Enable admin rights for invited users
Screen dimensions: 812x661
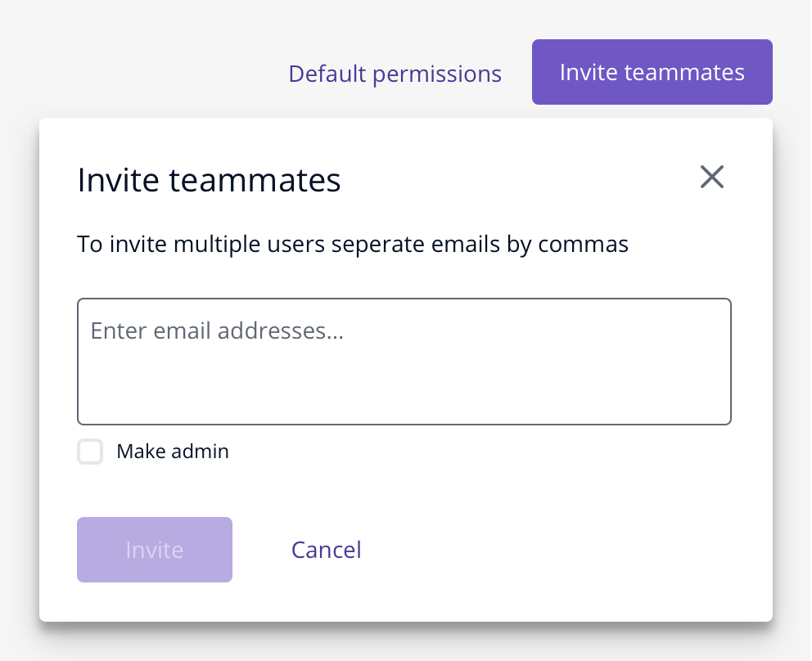tap(90, 452)
